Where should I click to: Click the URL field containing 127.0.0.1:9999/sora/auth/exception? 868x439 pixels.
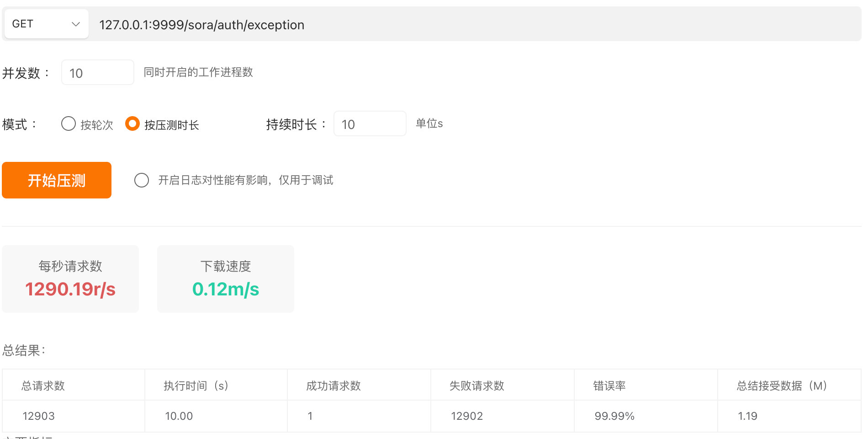point(475,25)
